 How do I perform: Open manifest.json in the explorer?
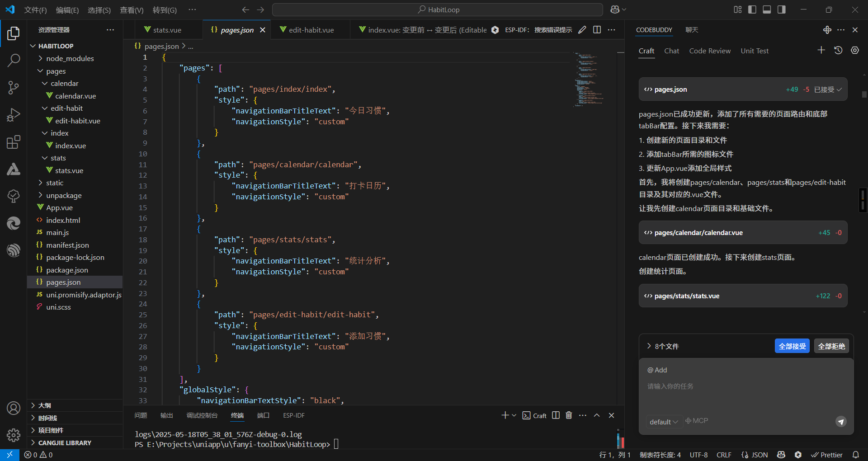pos(67,245)
